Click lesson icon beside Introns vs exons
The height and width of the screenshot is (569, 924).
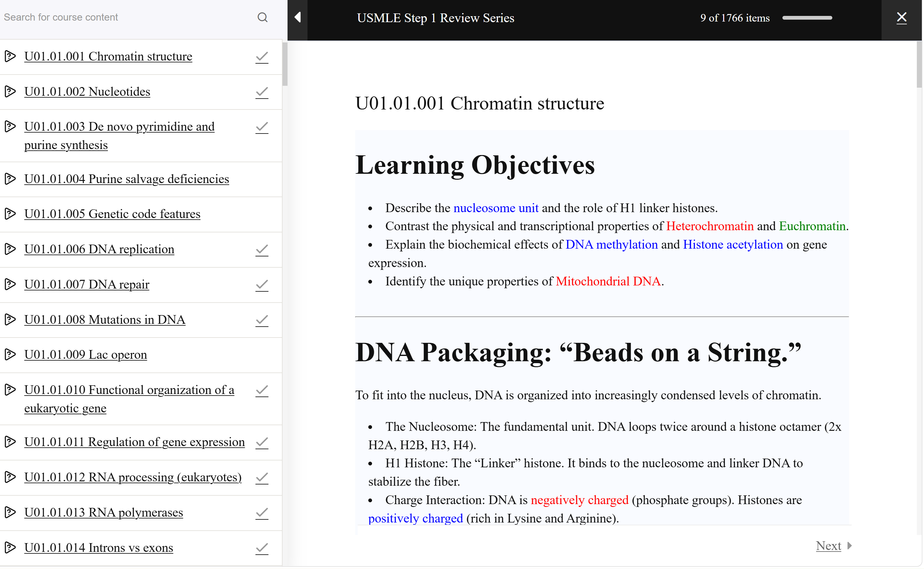(10, 548)
